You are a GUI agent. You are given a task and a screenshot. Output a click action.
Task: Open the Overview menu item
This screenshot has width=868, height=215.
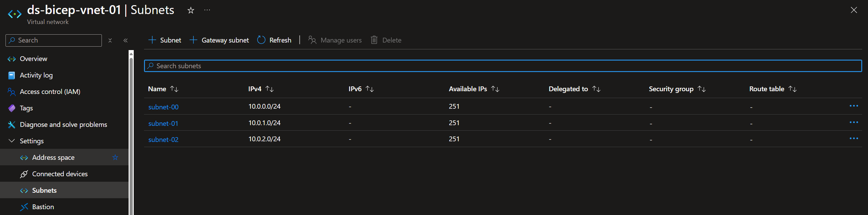(33, 59)
